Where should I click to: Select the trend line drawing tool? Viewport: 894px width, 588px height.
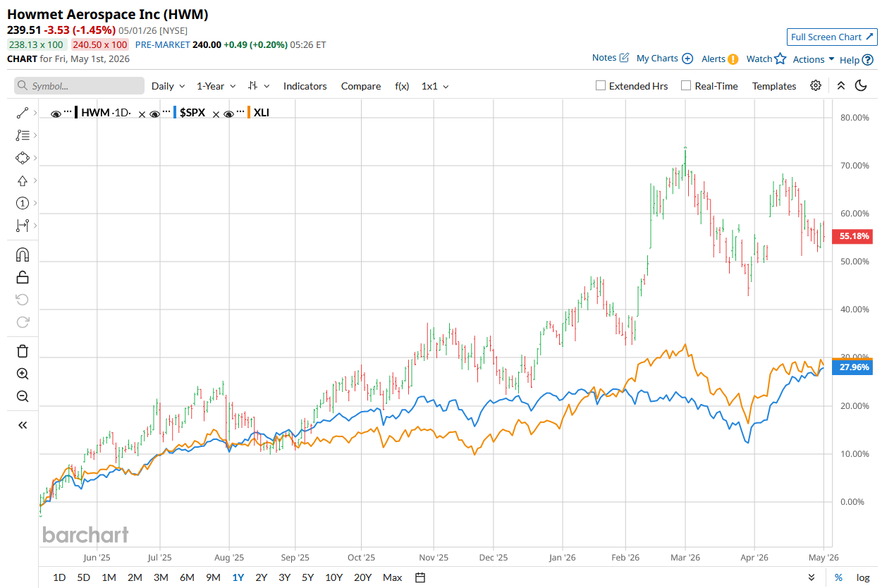coord(22,113)
